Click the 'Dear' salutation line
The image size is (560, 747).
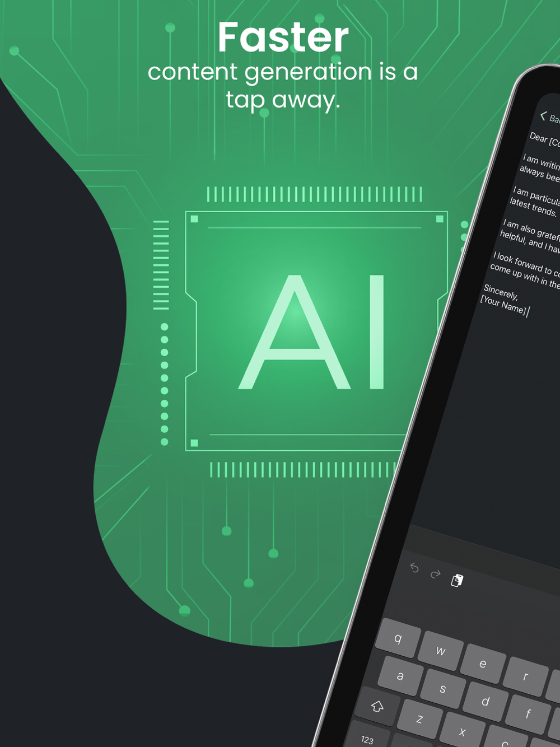click(544, 139)
